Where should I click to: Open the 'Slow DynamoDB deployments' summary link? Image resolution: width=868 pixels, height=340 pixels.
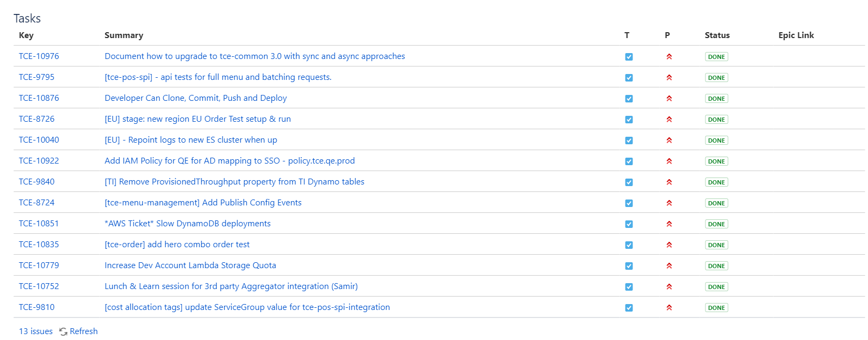(188, 224)
